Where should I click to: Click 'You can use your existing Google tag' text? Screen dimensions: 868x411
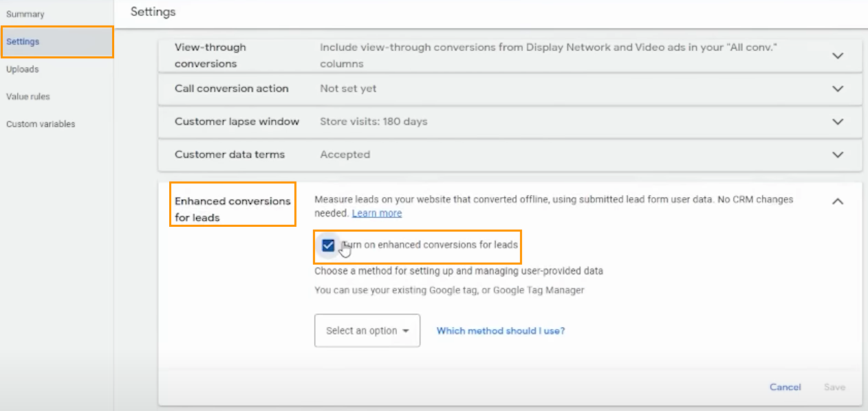[449, 290]
